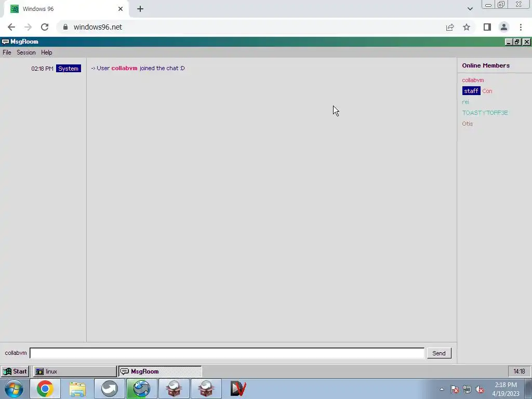Image resolution: width=532 pixels, height=399 pixels.
Task: Go back in the browser
Action: tap(11, 27)
